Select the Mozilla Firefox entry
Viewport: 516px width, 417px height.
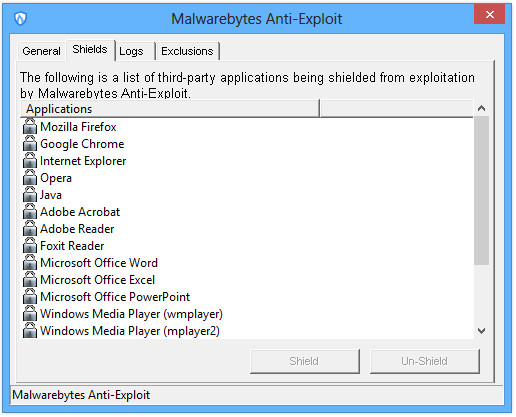[78, 127]
